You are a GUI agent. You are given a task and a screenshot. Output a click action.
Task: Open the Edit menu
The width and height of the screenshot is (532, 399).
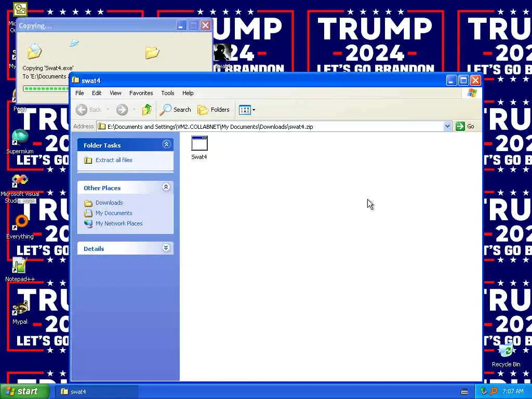[97, 93]
